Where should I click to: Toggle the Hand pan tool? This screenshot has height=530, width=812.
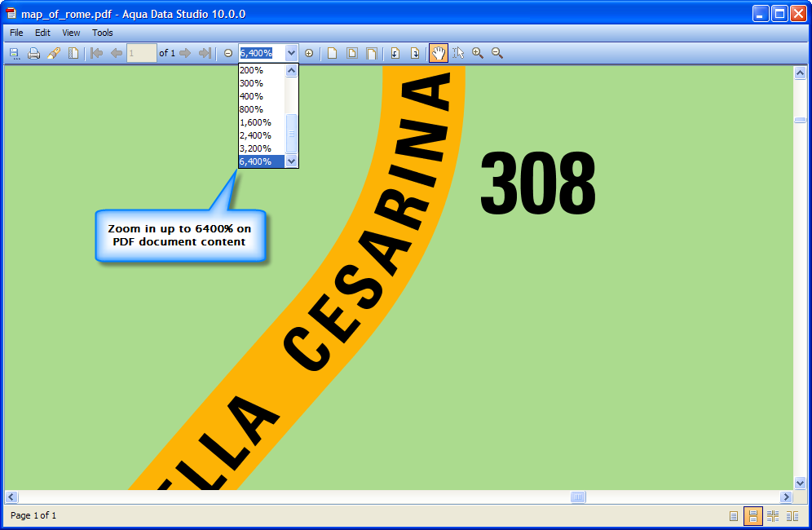[x=439, y=53]
